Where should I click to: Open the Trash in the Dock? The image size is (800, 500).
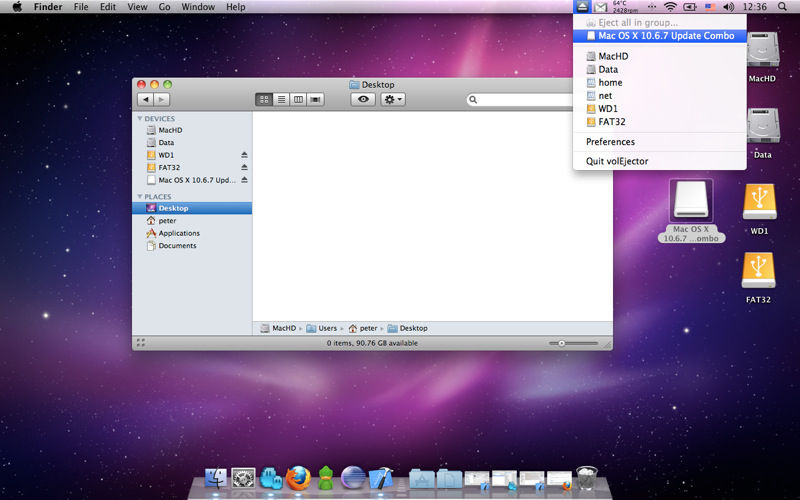click(587, 478)
